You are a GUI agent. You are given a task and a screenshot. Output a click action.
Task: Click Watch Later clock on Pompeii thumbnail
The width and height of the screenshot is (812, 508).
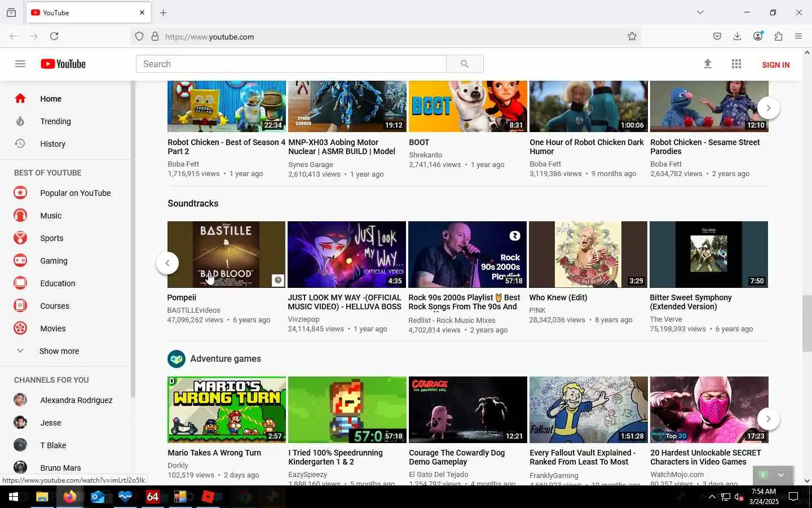278,280
